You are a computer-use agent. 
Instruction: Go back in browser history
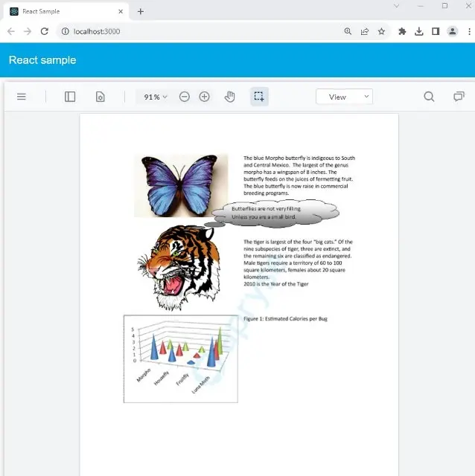(x=11, y=31)
